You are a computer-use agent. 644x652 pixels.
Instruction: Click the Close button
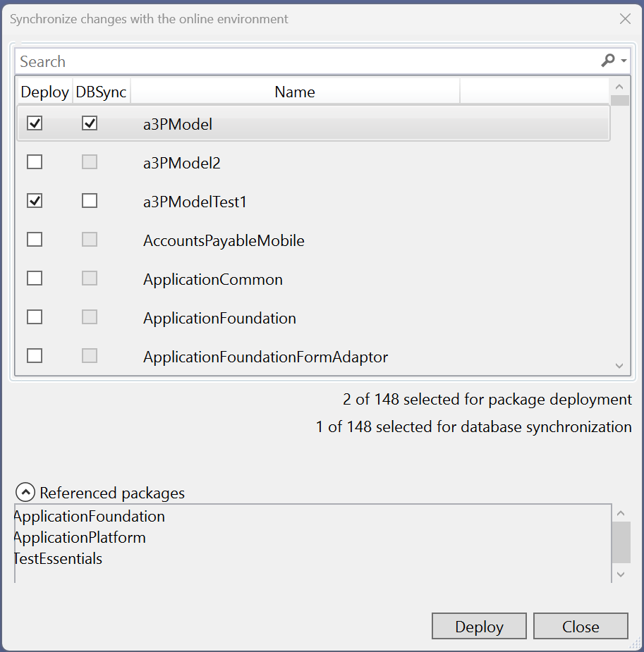[x=581, y=626]
